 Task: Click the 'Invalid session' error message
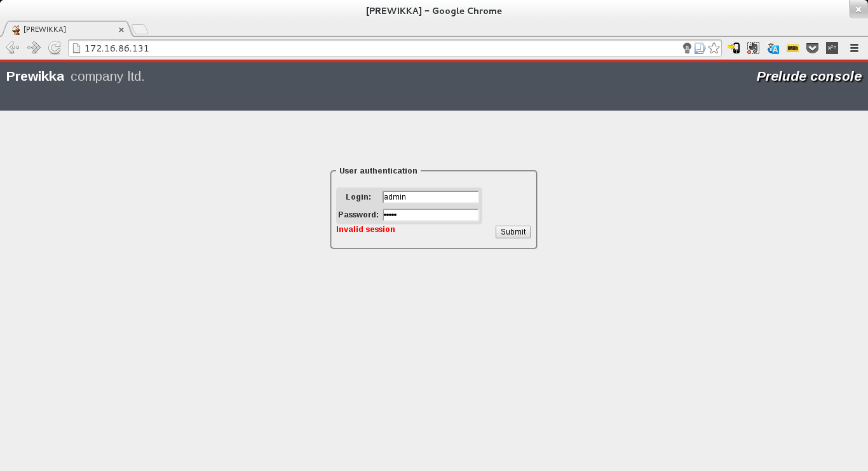tap(365, 229)
